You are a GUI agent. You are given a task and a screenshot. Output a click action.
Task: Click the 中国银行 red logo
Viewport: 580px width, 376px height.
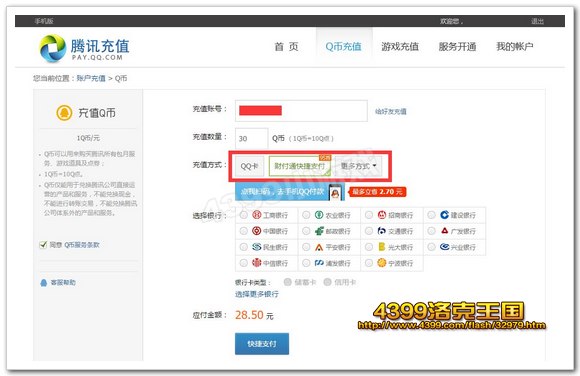tap(257, 231)
